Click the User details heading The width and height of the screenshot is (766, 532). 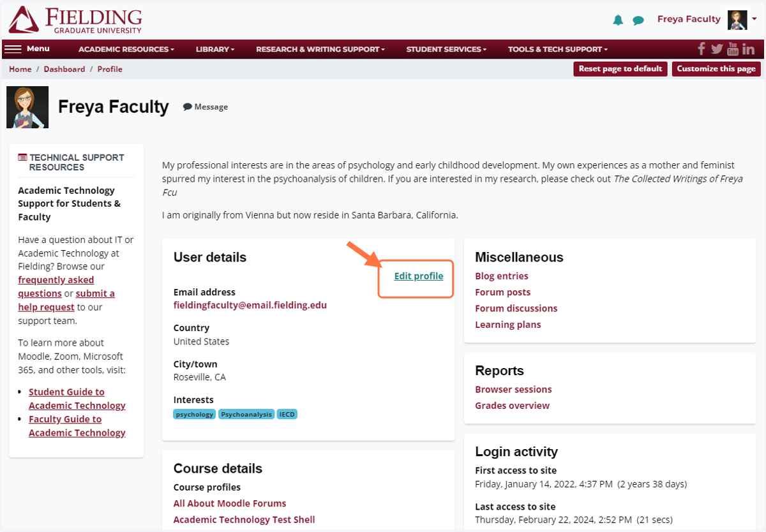[210, 258]
